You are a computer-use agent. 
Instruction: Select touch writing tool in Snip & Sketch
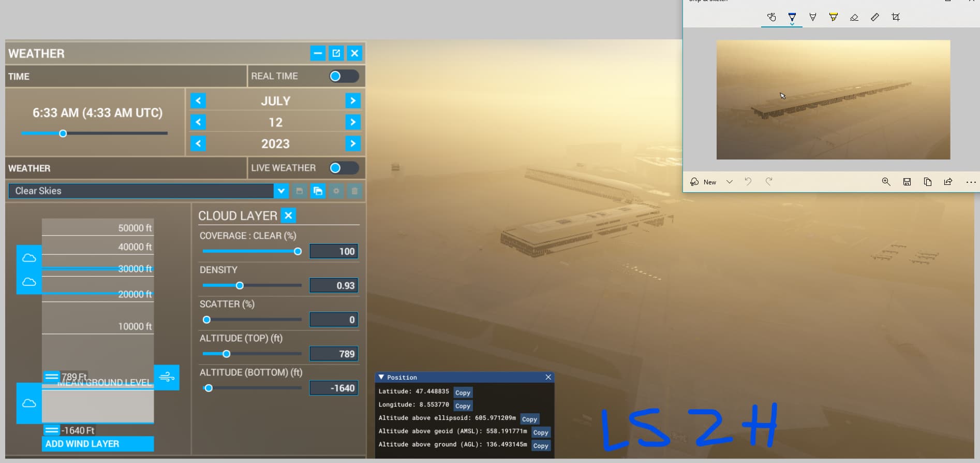point(771,17)
